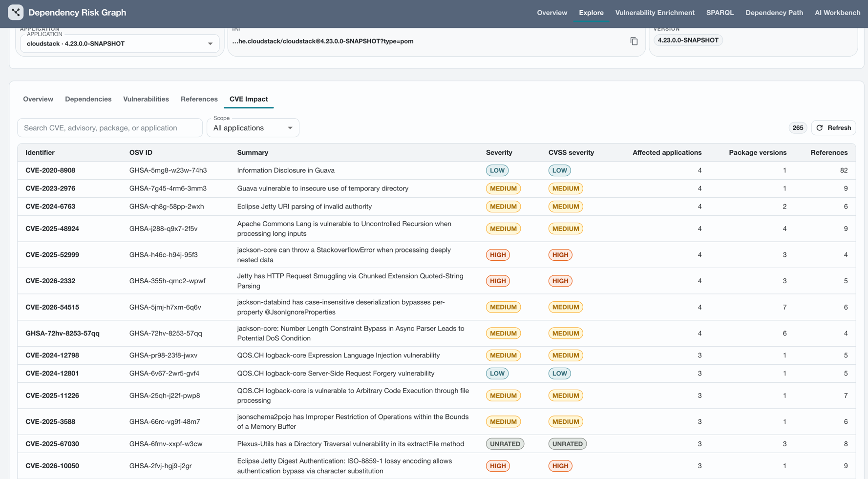Select the GHSA-72hv-8253-57qq identifier in the first column
Viewport: 868px width, 479px height.
click(63, 333)
